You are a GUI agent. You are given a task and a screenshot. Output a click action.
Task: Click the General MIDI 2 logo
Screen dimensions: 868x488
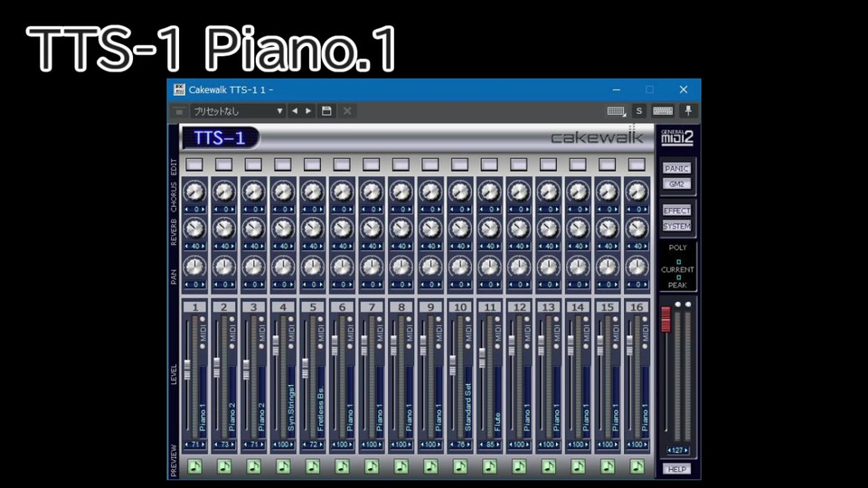pos(676,137)
